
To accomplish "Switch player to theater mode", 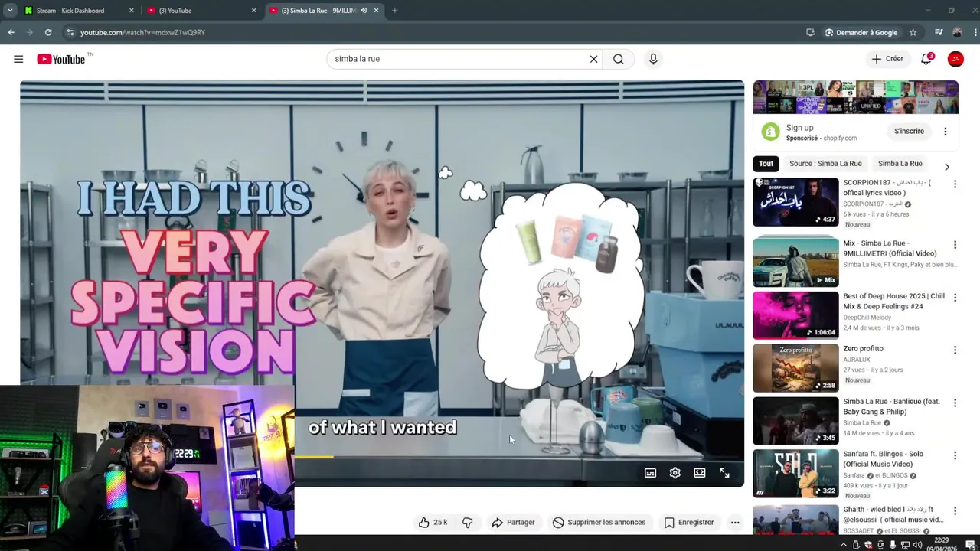I will point(699,473).
